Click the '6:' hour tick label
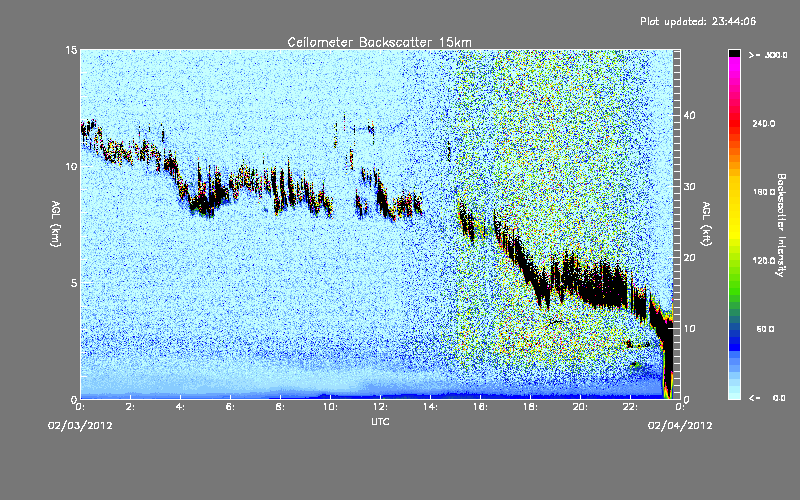This screenshot has height=500, width=800. click(x=230, y=407)
